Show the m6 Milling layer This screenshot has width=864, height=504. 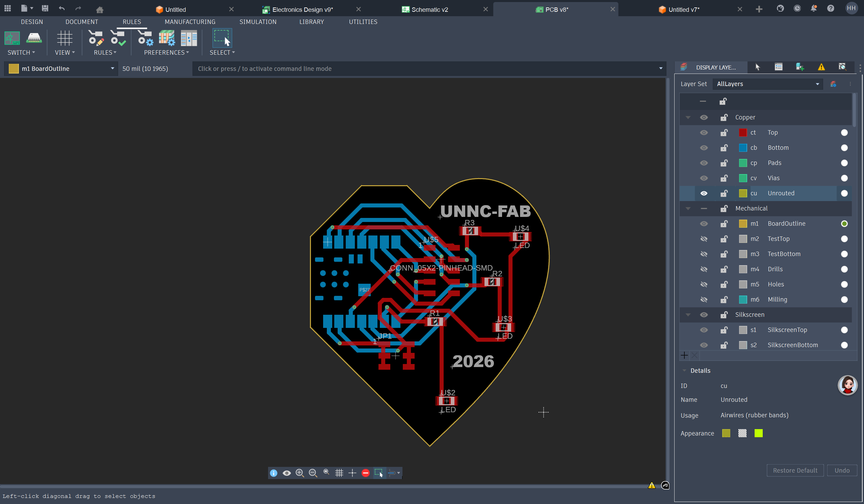704,300
